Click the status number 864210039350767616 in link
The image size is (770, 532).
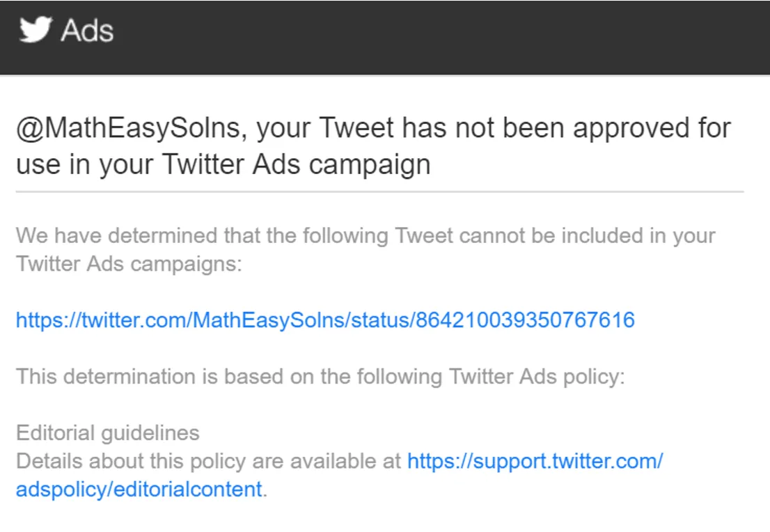525,320
